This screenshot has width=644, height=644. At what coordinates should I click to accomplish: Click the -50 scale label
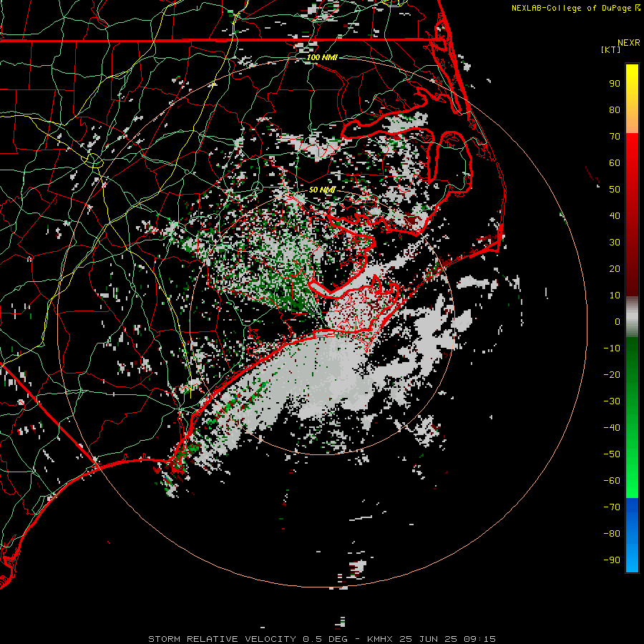pyautogui.click(x=612, y=454)
